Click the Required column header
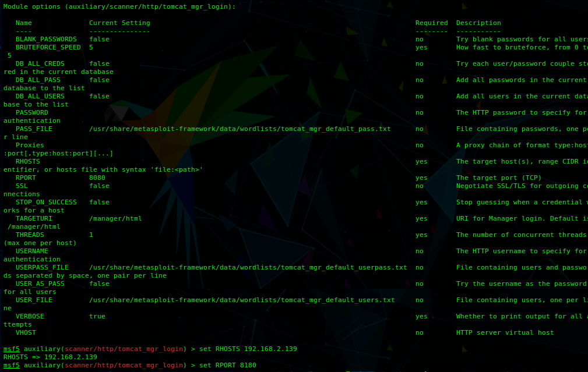 [x=431, y=23]
